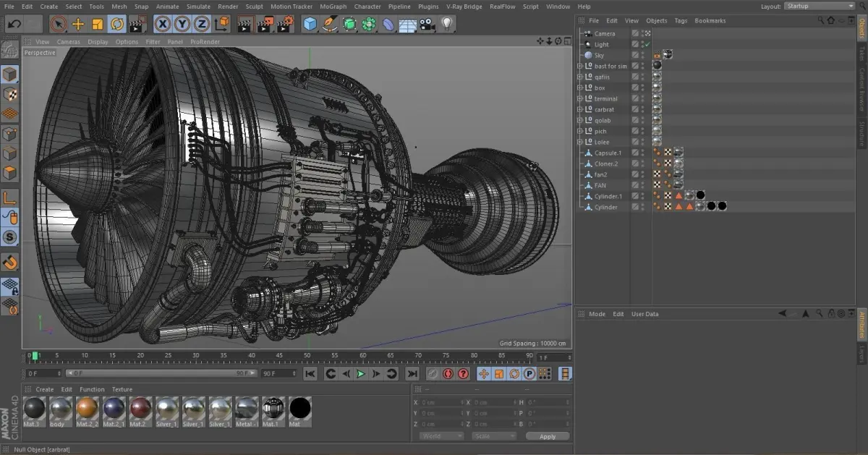Click the Undo arrow icon
This screenshot has height=455, width=868.
pyautogui.click(x=14, y=25)
